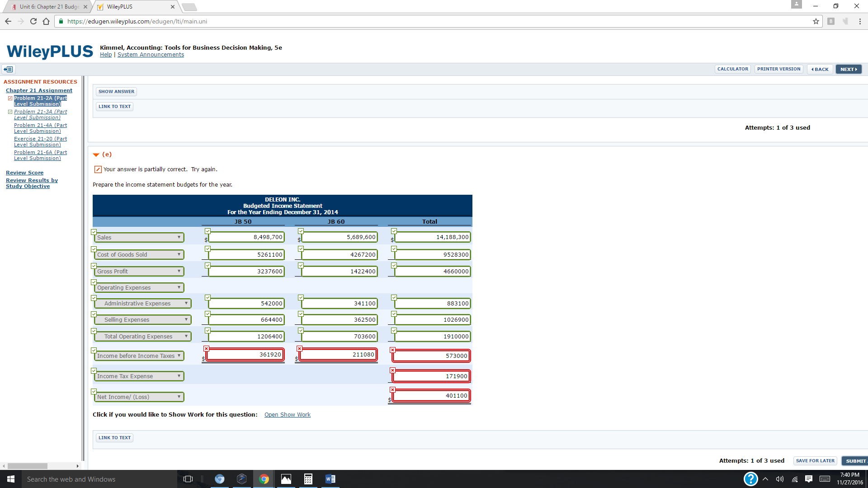Click the sidebar scrollbar left arrow

tap(4, 466)
